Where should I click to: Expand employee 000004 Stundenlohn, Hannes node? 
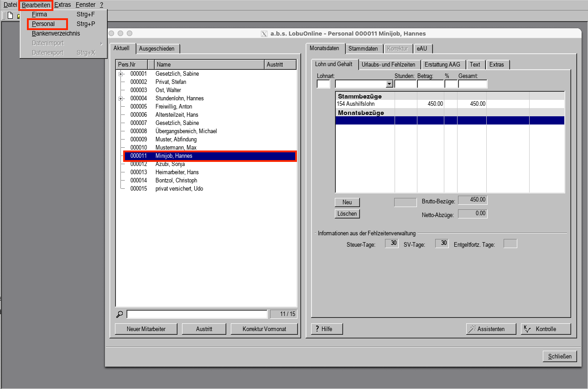point(120,99)
